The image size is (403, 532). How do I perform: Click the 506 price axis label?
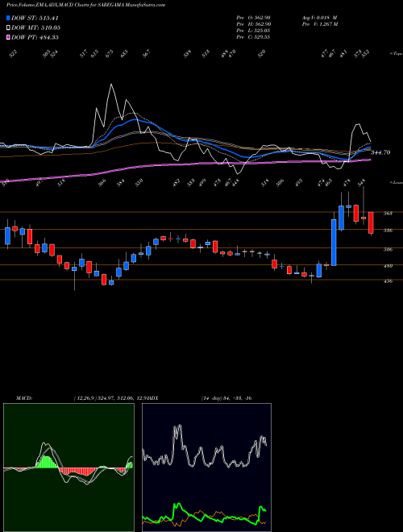(x=388, y=249)
